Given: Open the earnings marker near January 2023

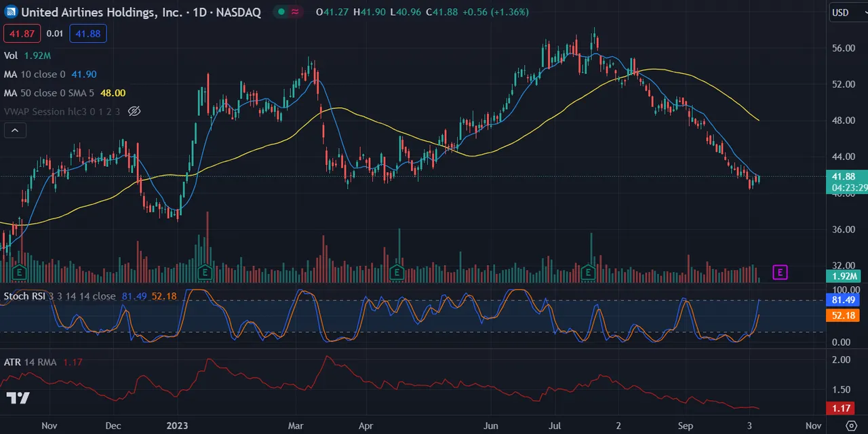Looking at the screenshot, I should pos(204,273).
